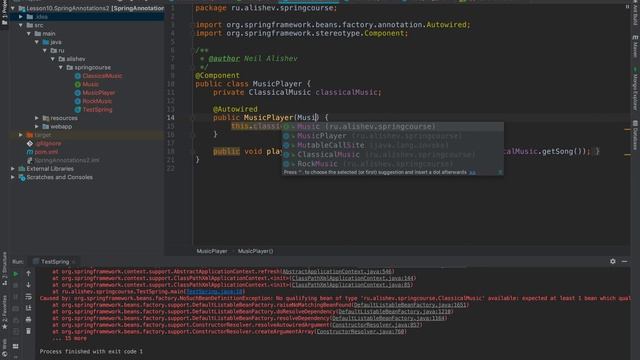Choose RockMusic suggestion in completion popup
The image size is (640, 360).
tap(393, 164)
